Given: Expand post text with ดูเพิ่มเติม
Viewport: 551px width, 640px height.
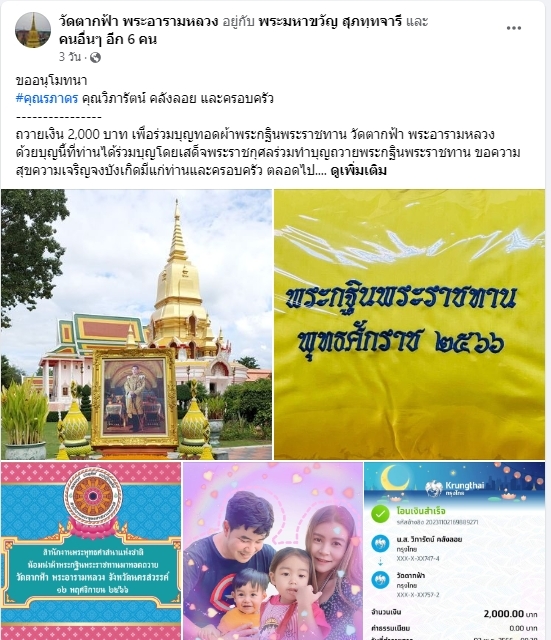Looking at the screenshot, I should [358, 170].
